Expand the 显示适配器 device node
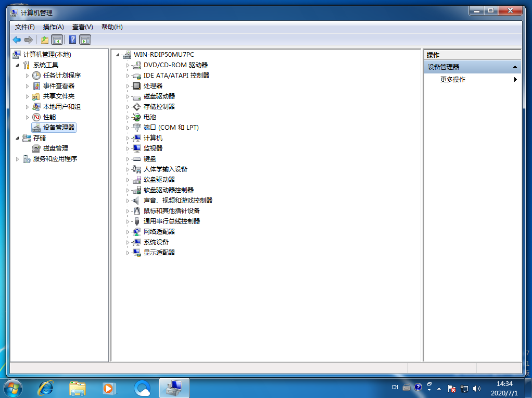 click(x=128, y=253)
